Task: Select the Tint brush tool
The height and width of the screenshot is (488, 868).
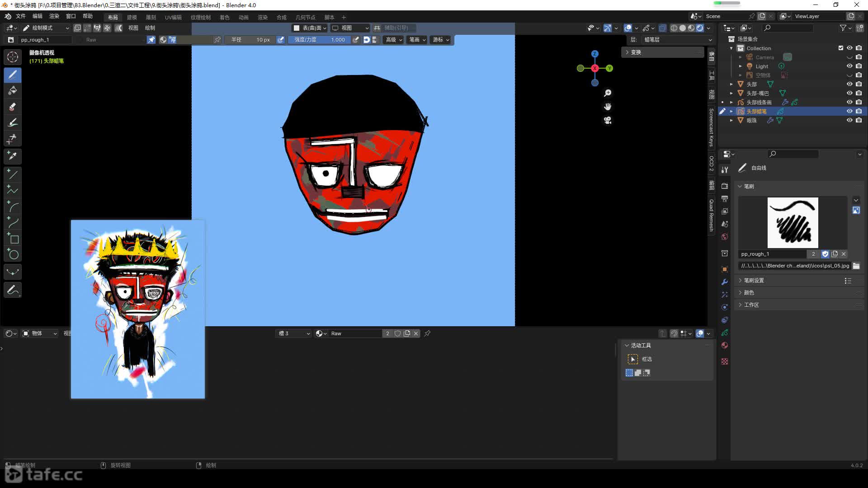Action: pyautogui.click(x=13, y=122)
